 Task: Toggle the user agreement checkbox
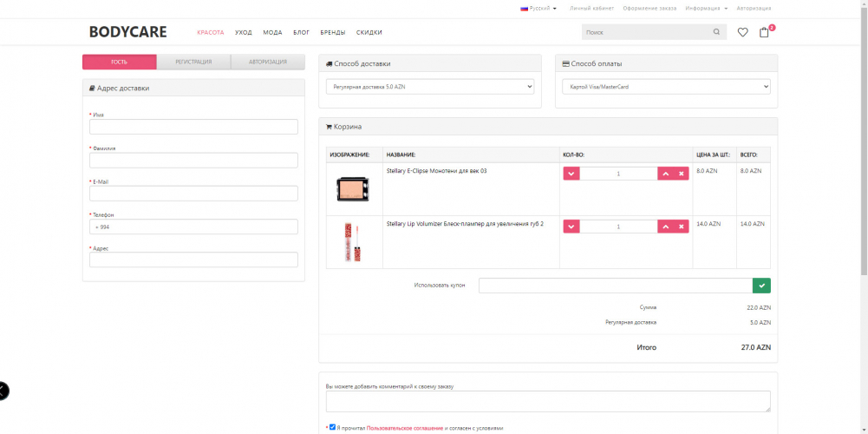pyautogui.click(x=332, y=427)
